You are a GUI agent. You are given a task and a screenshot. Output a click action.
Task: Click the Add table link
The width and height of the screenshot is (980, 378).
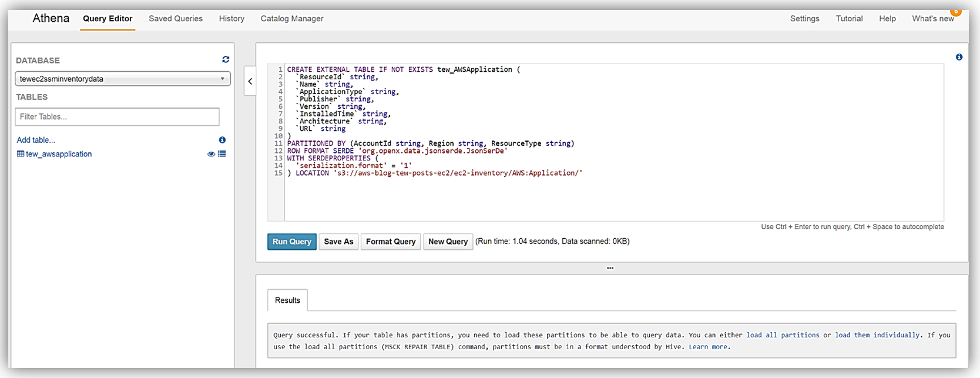click(36, 140)
